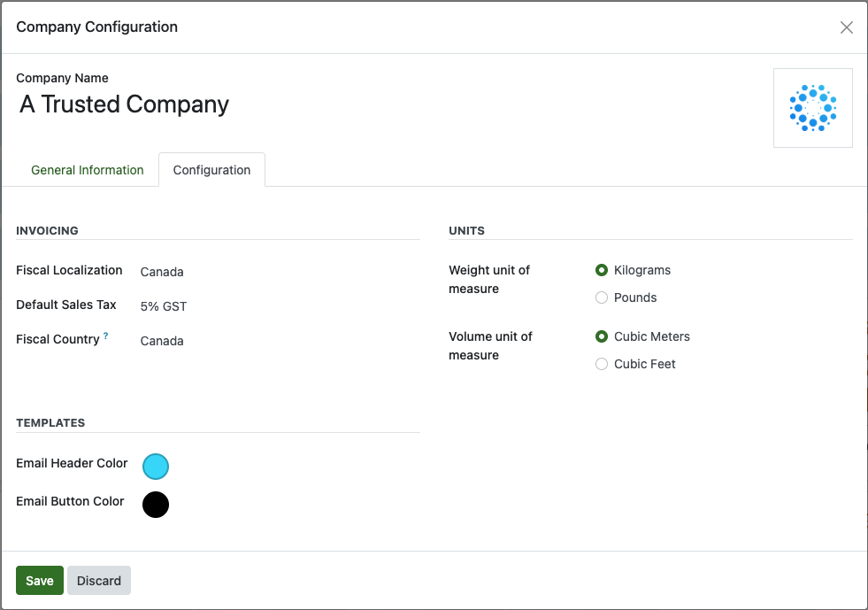Close the Company Configuration dialog
Viewport: 868px width, 610px height.
coord(846,27)
